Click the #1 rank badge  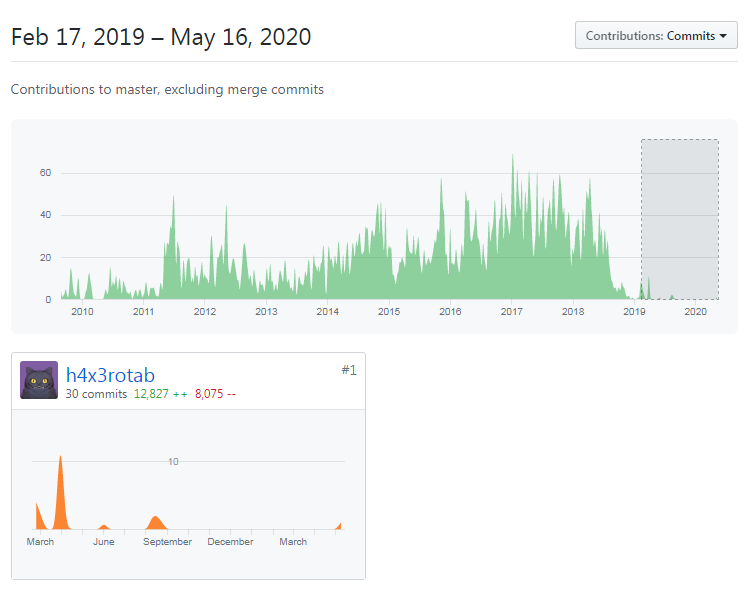pyautogui.click(x=348, y=370)
